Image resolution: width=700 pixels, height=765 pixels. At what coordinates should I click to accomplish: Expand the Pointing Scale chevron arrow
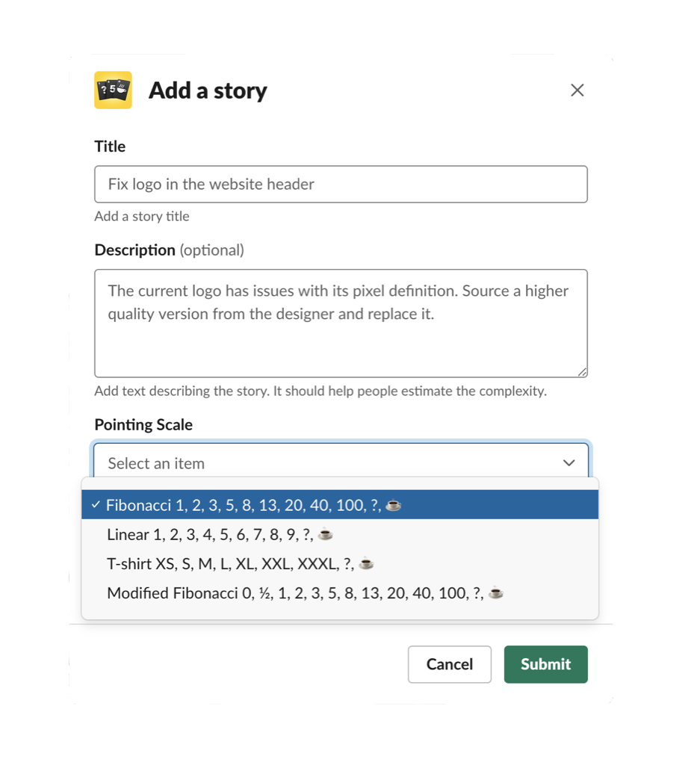(569, 463)
